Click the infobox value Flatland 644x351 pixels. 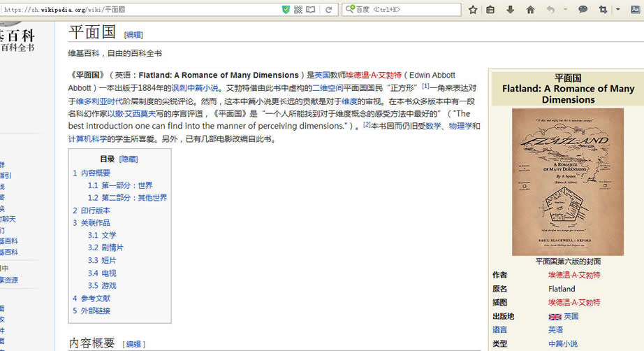tap(562, 289)
